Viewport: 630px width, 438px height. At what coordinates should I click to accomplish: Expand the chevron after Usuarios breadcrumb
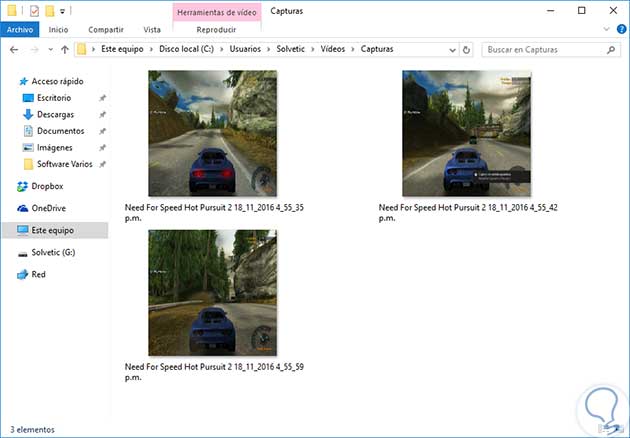tap(269, 49)
